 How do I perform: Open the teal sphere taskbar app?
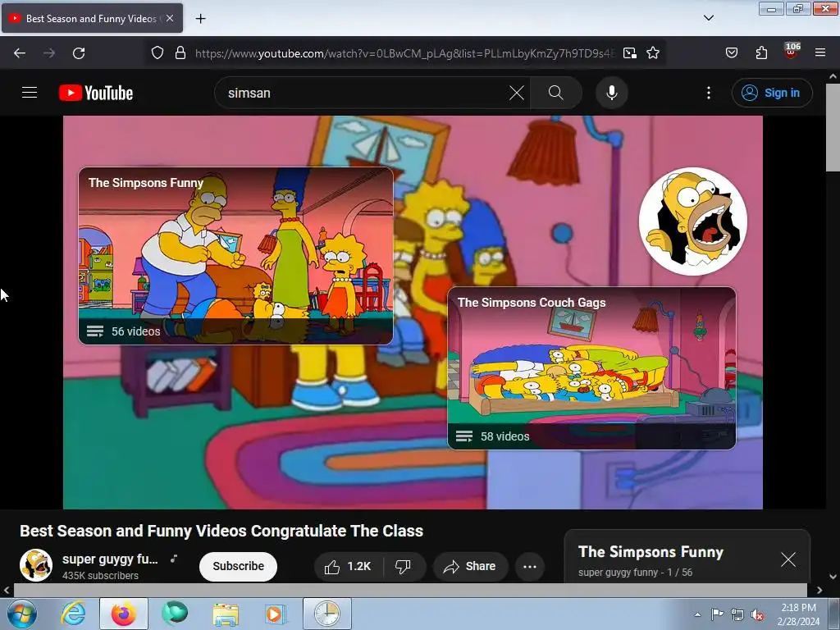pyautogui.click(x=175, y=614)
